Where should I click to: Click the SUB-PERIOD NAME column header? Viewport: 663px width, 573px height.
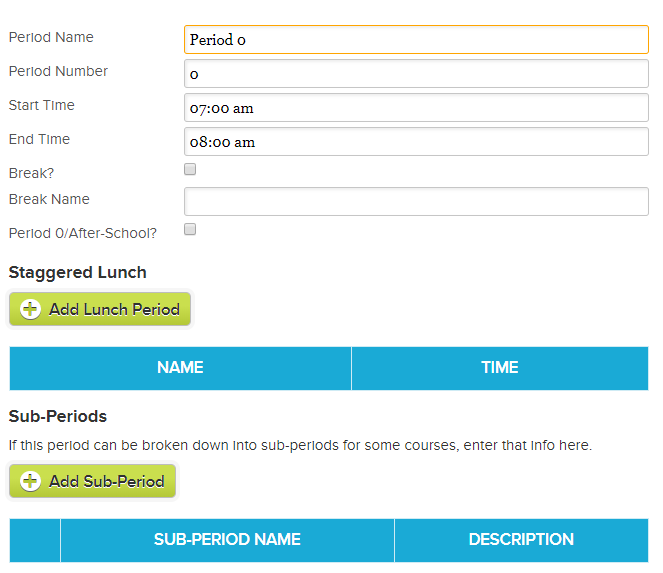pos(227,540)
